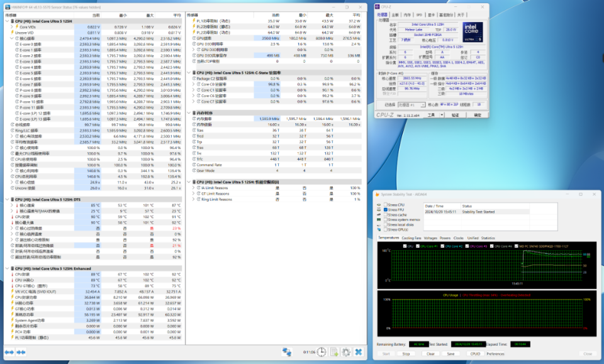The image size is (604, 364).
Task: Toggle WD PC SN740 graph legend checkbox
Action: click(x=516, y=246)
